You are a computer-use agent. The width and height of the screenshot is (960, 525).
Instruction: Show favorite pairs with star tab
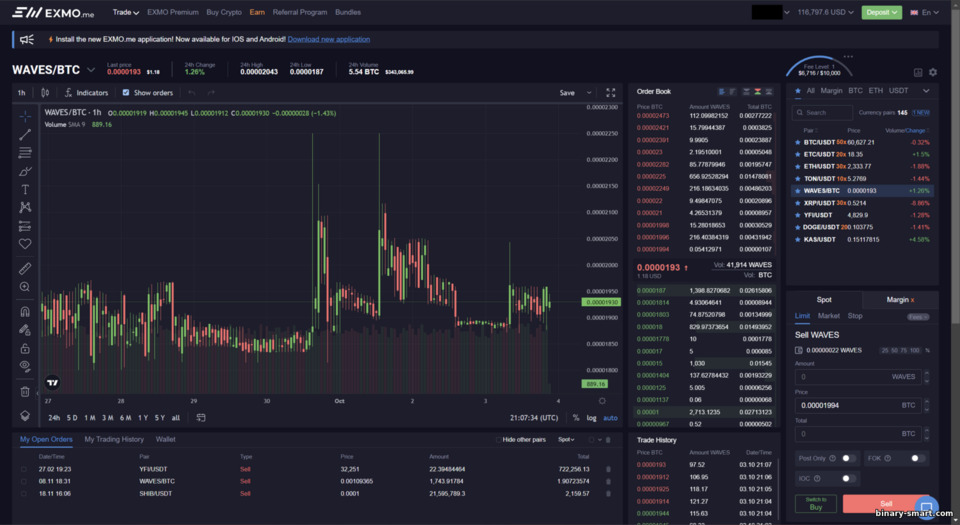tap(798, 91)
